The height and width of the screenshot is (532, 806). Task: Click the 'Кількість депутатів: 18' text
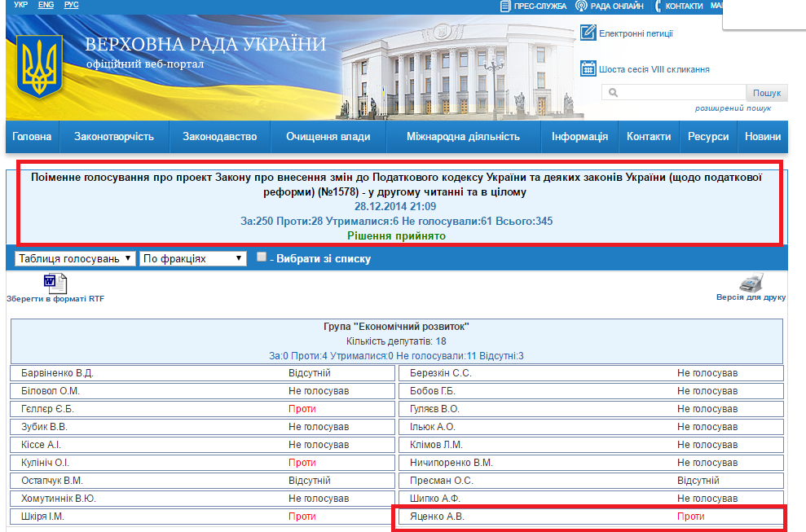pyautogui.click(x=396, y=341)
